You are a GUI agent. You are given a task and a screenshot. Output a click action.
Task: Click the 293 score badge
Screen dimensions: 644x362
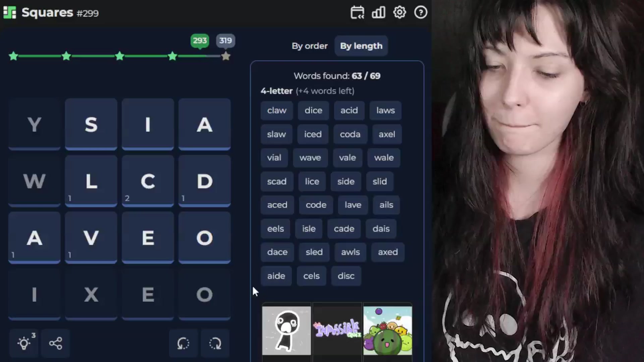(200, 41)
